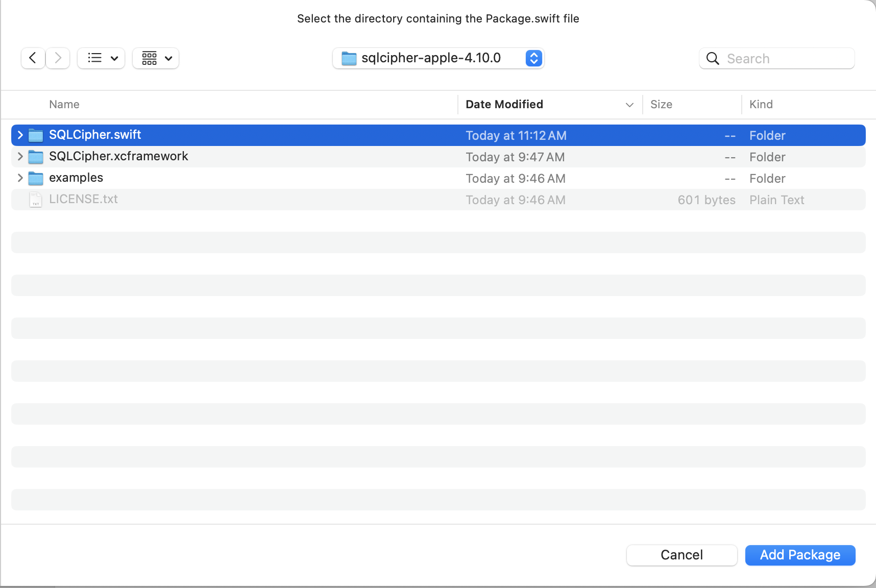Click the LICENSE.txt file name
876x588 pixels.
[x=83, y=199]
